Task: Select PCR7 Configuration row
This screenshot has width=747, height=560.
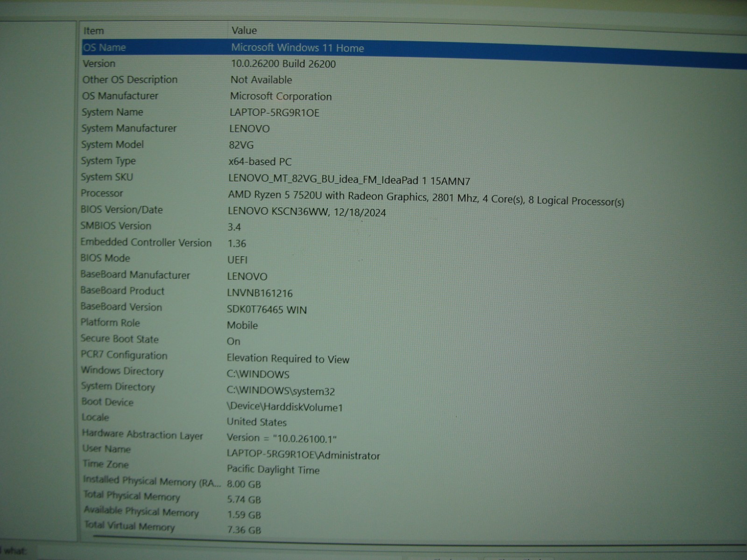Action: point(124,355)
